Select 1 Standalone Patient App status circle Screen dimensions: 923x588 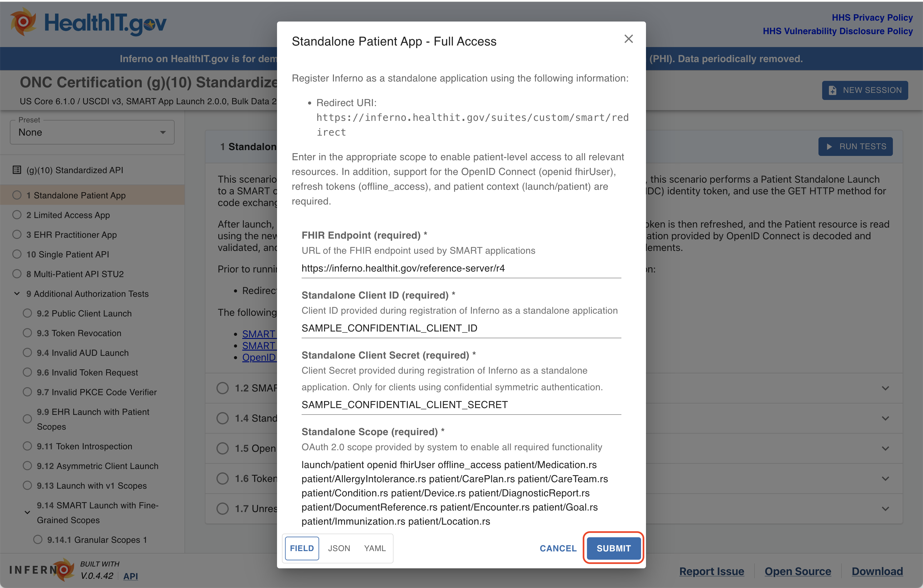(x=17, y=195)
